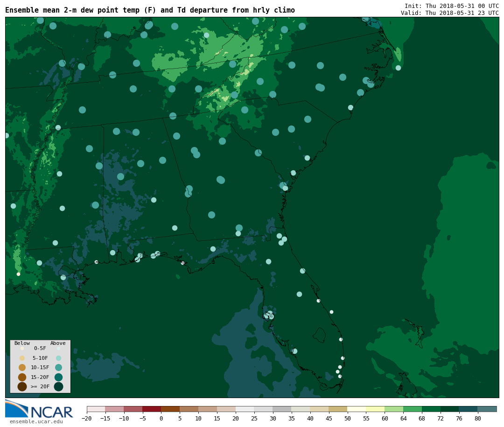The image size is (504, 427).
Task: Click the Below 10-15F brown legend circle
Action: click(22, 368)
